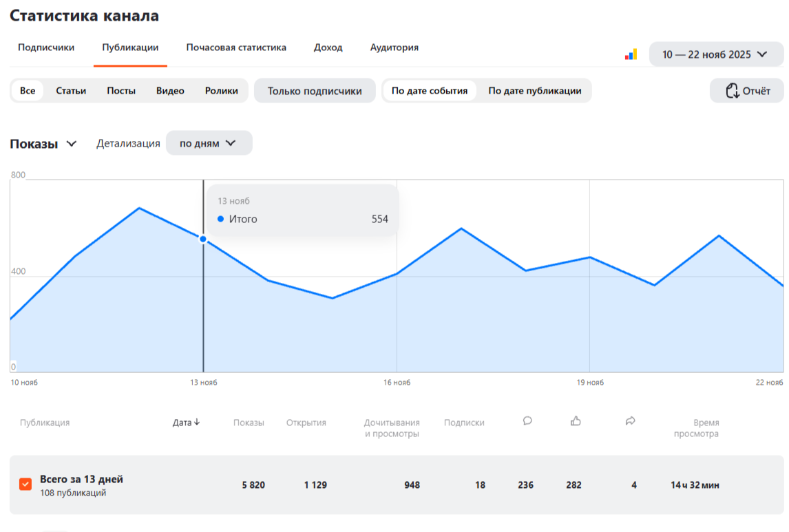Toggle the Только подписчики filter
789x532 pixels.
click(x=315, y=91)
